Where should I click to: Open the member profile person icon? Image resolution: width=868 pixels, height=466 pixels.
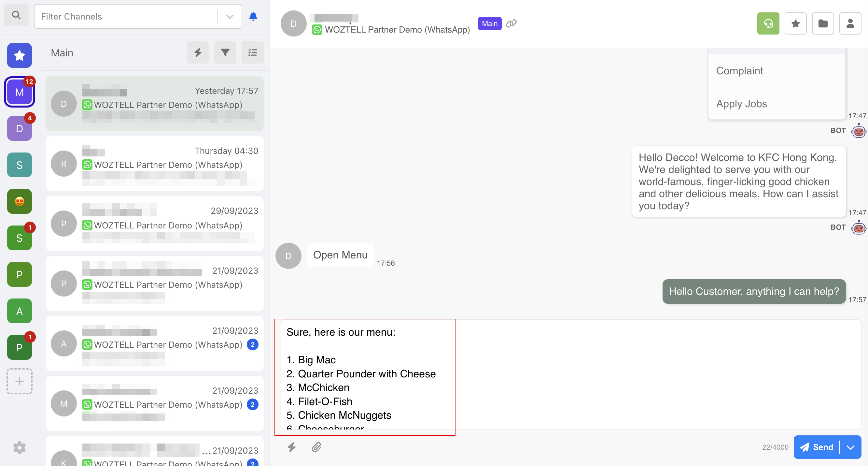pos(850,23)
